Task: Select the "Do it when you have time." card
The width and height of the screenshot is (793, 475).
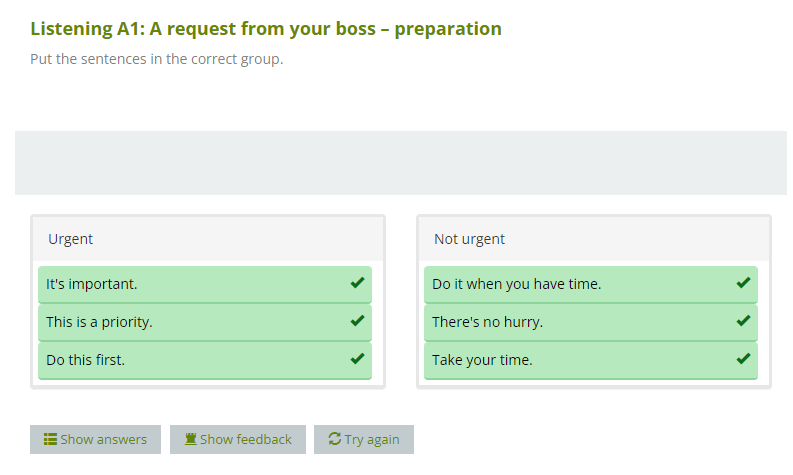Action: tap(576, 284)
